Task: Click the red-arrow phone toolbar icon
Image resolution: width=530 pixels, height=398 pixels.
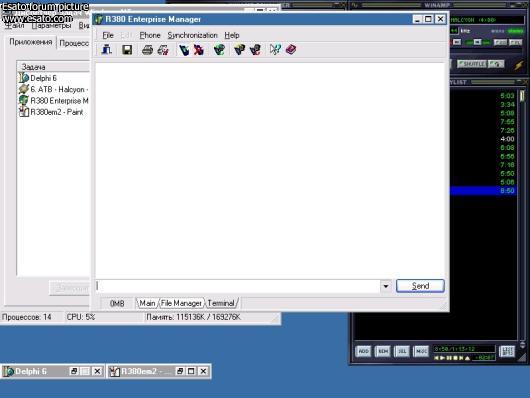Action: (x=255, y=50)
